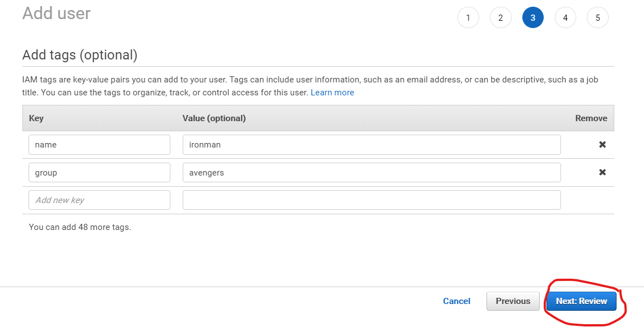This screenshot has width=644, height=327.
Task: Proceed with Next: Review button
Action: point(581,301)
